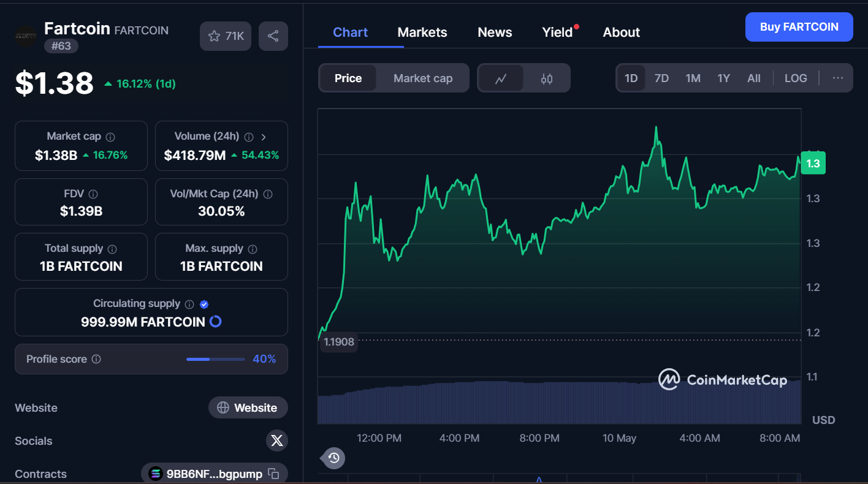Click circulating supply progress ring icon
The height and width of the screenshot is (484, 868).
point(215,322)
